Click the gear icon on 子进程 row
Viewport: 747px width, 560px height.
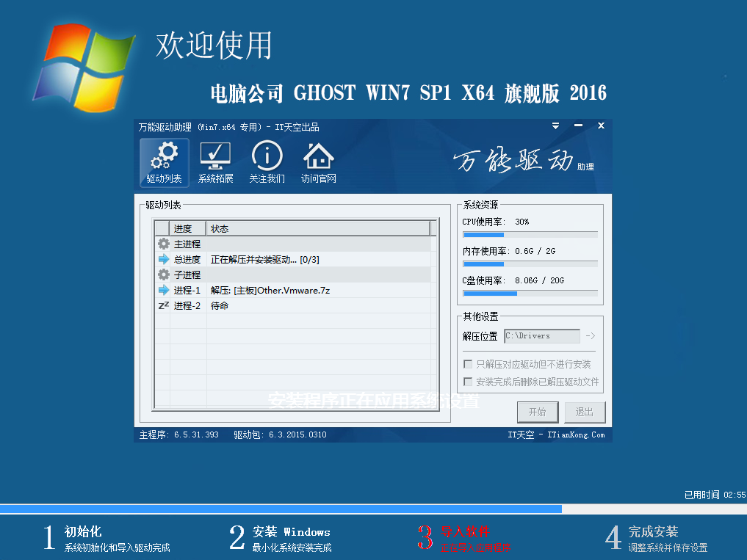pos(163,274)
